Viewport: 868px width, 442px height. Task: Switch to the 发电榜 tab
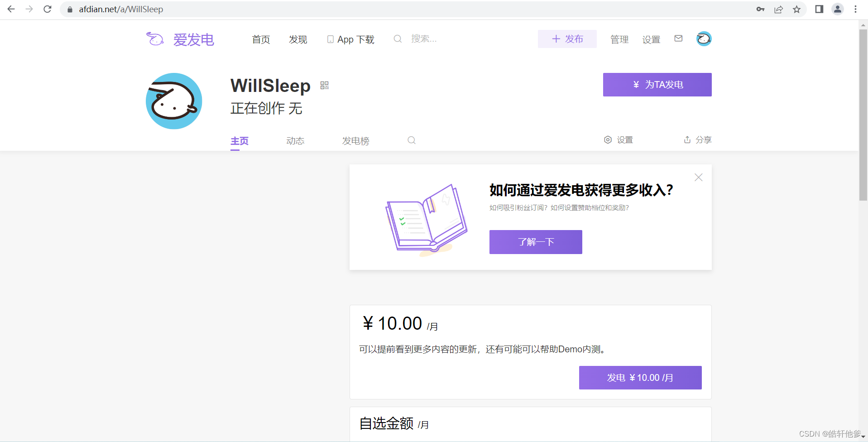click(355, 141)
